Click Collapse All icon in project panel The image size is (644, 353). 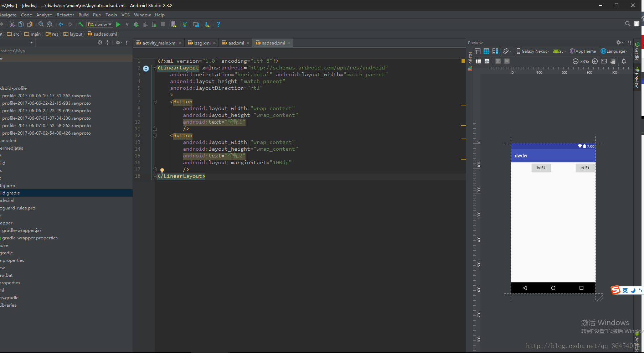click(108, 42)
